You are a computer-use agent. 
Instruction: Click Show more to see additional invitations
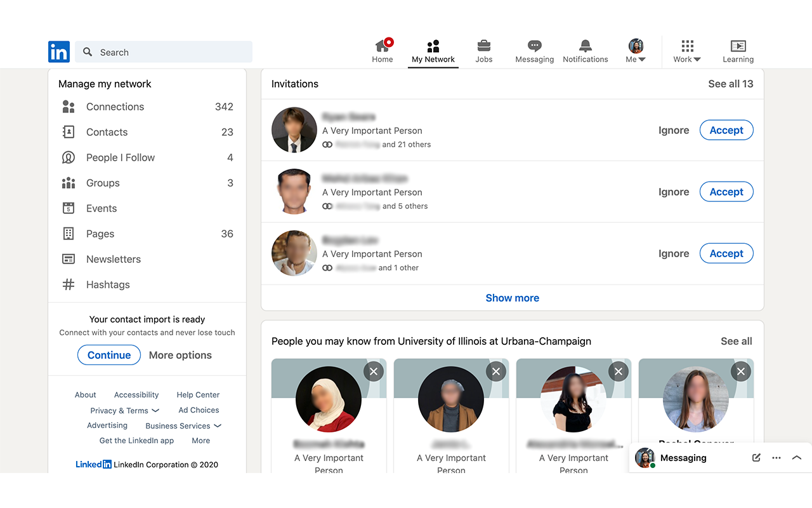(x=512, y=297)
